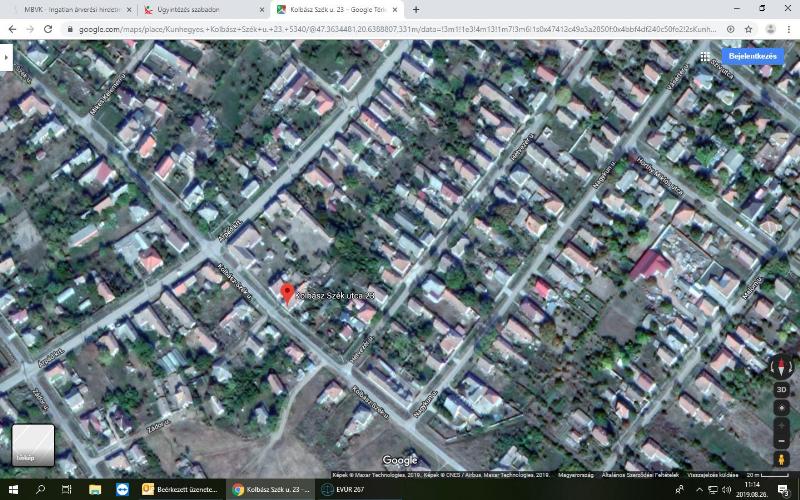Open the volume control tray icon
The width and height of the screenshot is (800, 500).
click(727, 490)
